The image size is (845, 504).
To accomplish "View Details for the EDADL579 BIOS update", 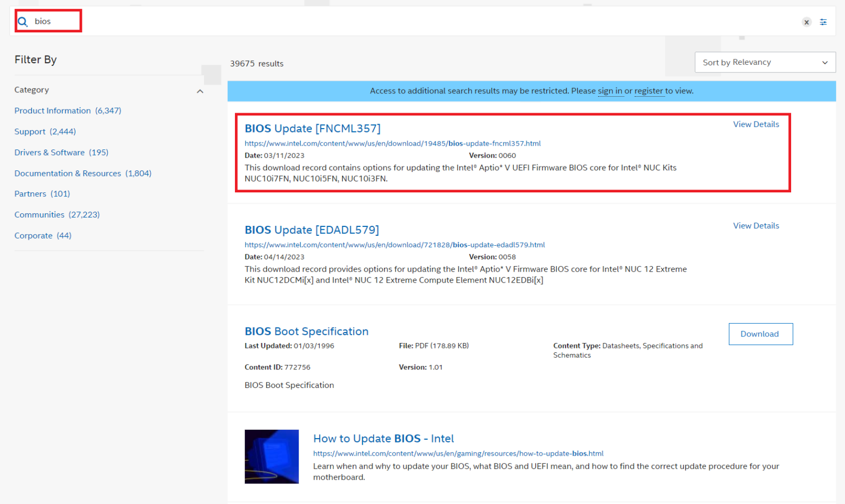I will 756,225.
